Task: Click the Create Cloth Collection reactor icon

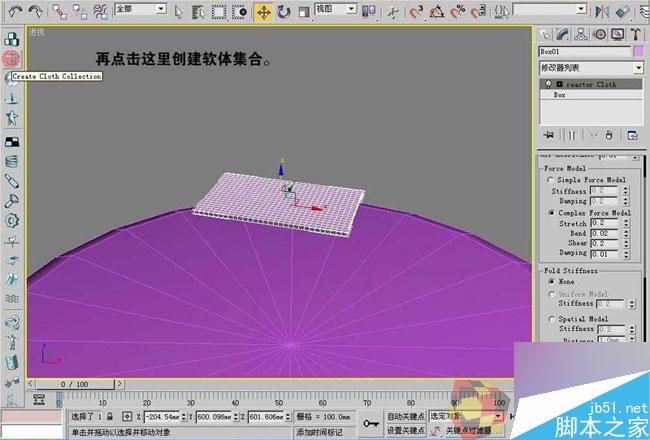Action: tap(11, 59)
